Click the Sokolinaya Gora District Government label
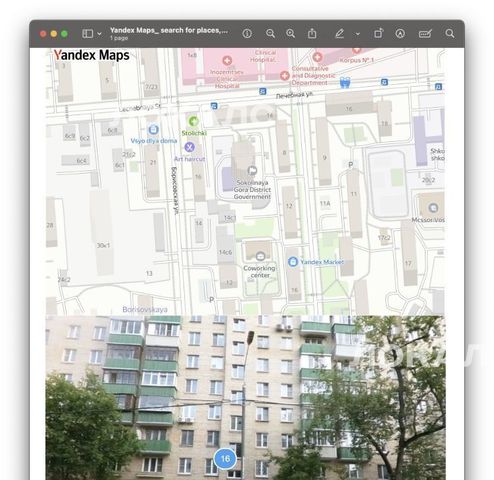This screenshot has width=494, height=480. (x=252, y=190)
